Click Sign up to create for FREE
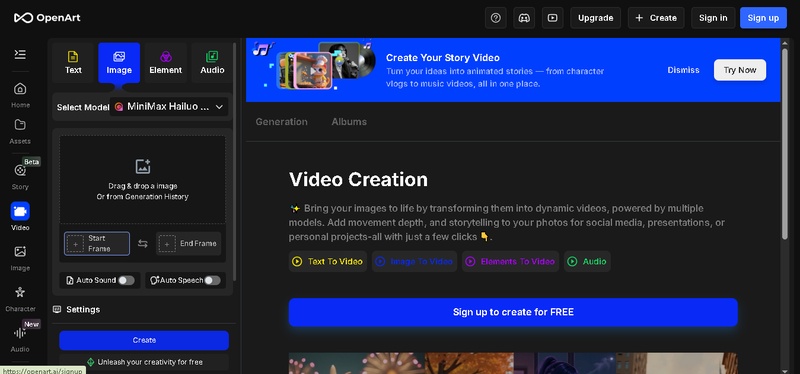The width and height of the screenshot is (800, 374). pyautogui.click(x=513, y=312)
